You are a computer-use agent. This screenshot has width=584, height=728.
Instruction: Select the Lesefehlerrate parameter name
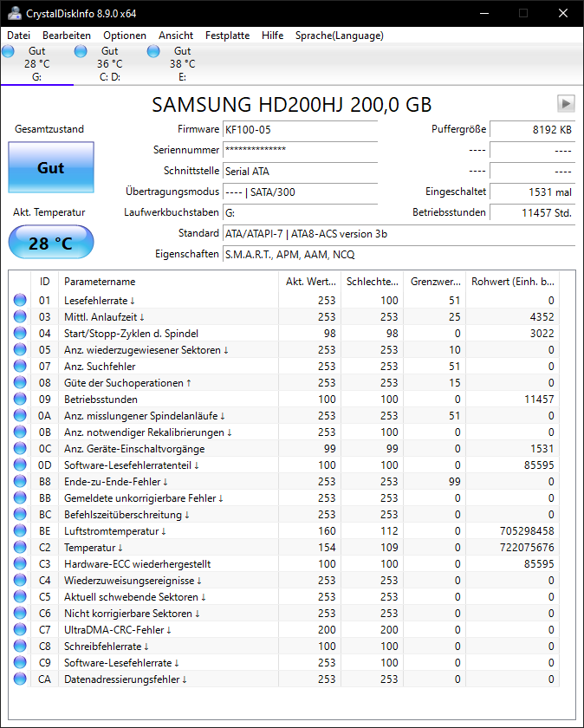click(x=100, y=301)
